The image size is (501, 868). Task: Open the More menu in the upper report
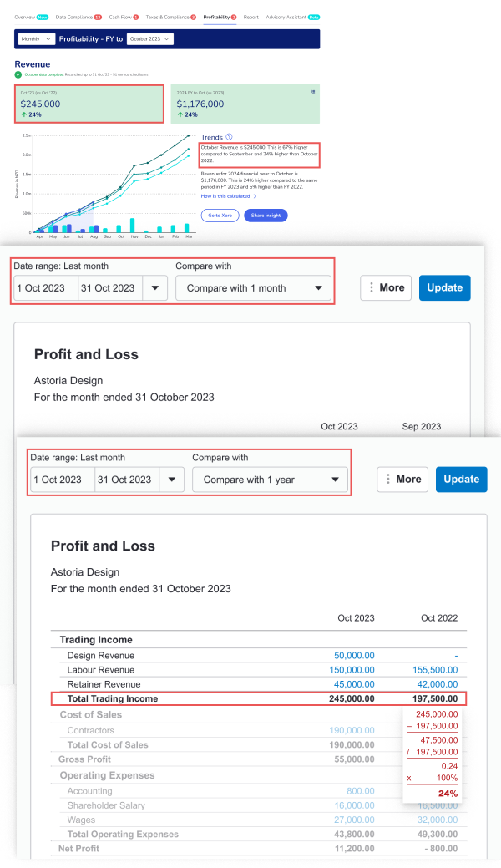pyautogui.click(x=385, y=288)
